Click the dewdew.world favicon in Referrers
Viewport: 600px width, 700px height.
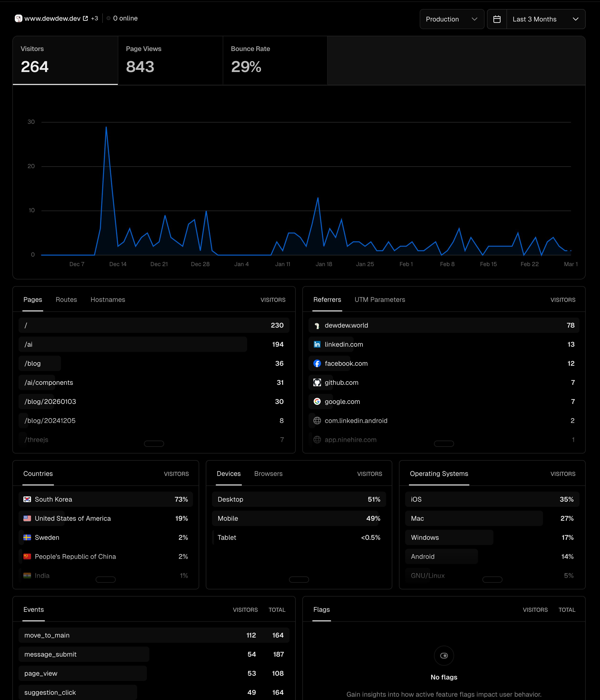(317, 325)
